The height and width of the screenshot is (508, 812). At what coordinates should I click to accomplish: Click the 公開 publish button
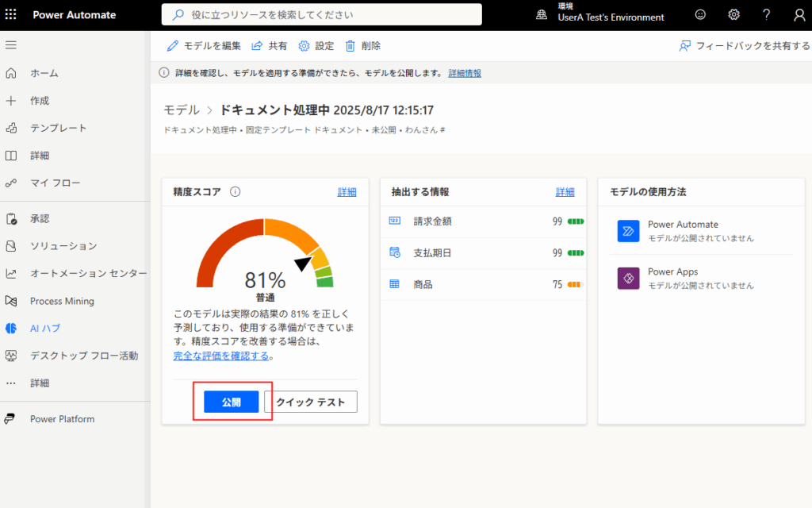point(231,402)
